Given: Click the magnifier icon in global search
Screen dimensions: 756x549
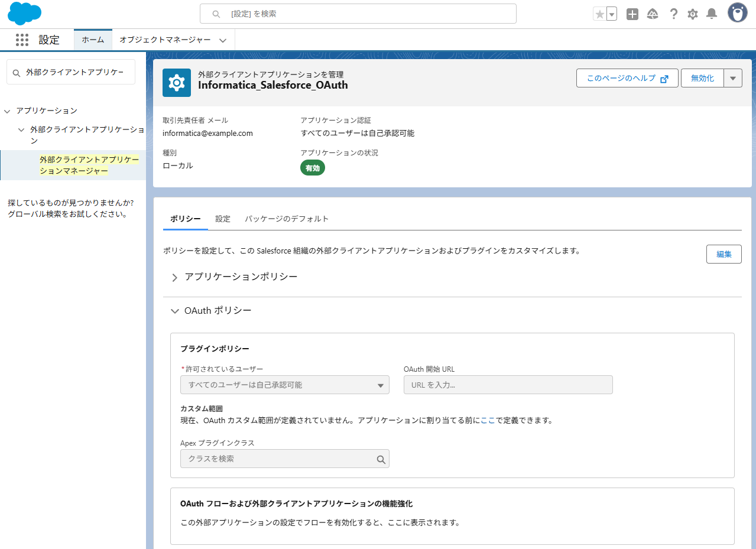Looking at the screenshot, I should (216, 14).
